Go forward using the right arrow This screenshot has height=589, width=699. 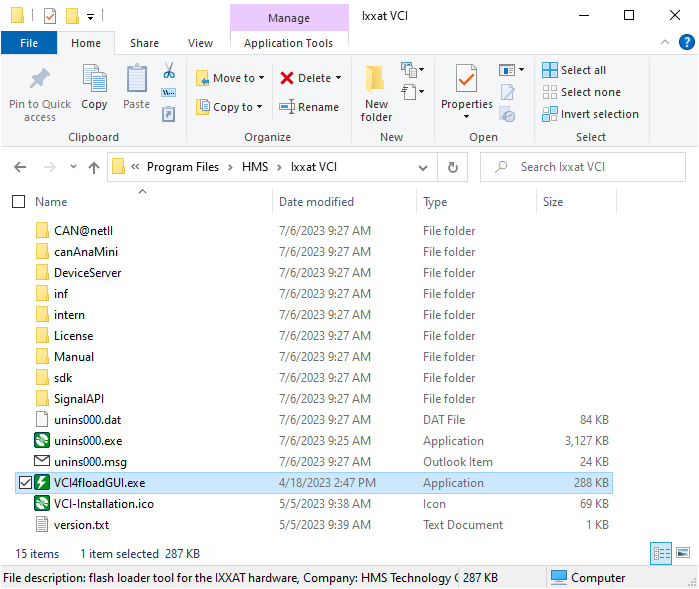[x=49, y=167]
